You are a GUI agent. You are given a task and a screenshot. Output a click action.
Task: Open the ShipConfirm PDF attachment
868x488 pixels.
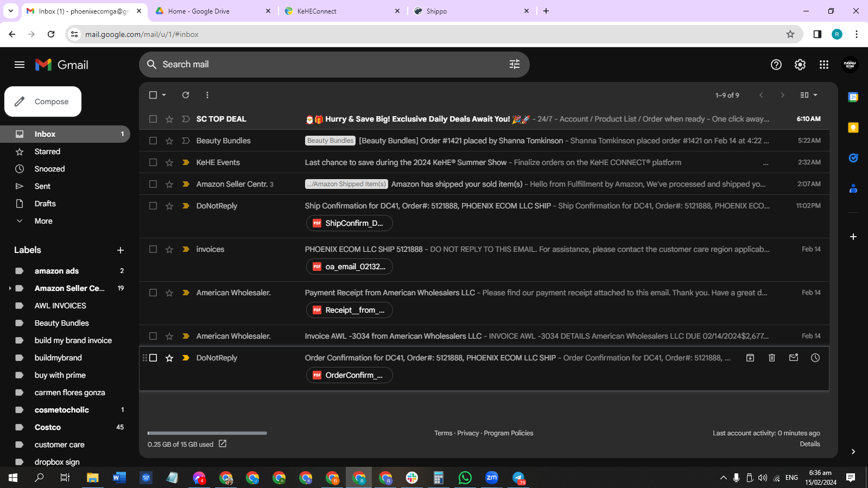tap(349, 223)
